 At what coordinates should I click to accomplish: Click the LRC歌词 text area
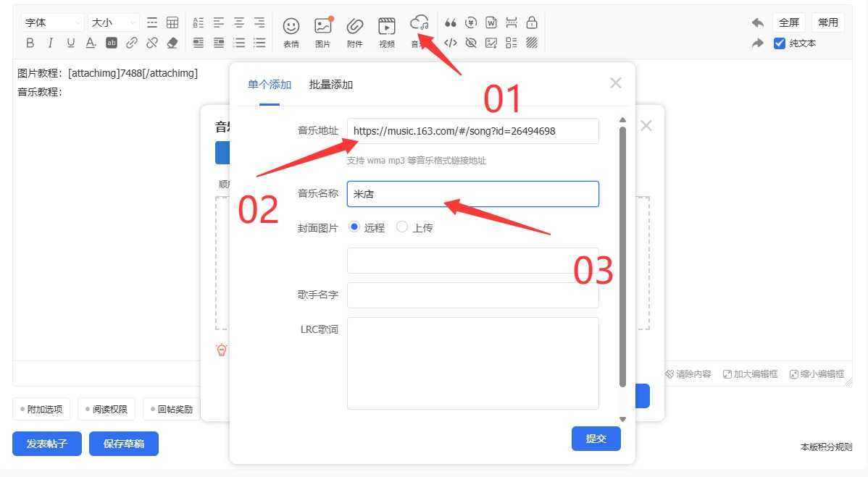(472, 363)
